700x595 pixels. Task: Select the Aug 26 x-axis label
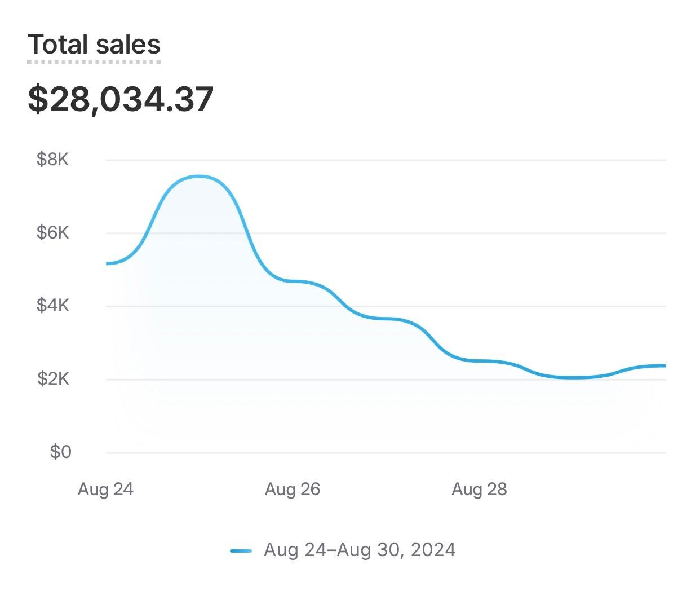[293, 489]
